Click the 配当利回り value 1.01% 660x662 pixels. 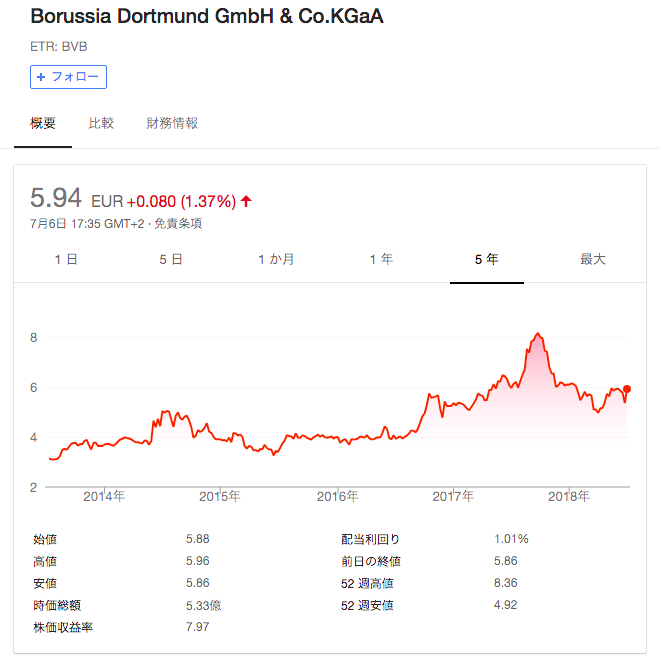[511, 539]
